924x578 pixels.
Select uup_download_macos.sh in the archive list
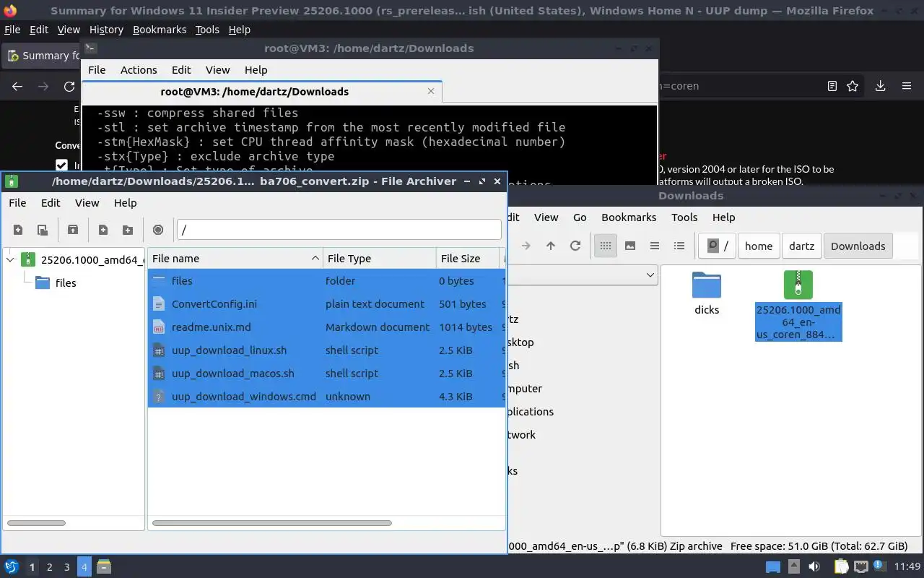click(326, 374)
